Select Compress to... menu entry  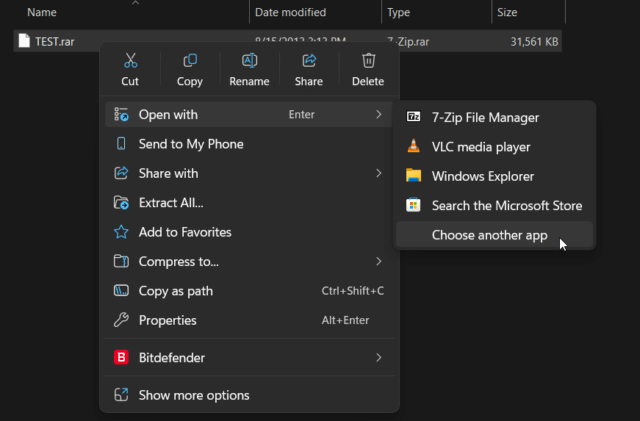pos(248,261)
